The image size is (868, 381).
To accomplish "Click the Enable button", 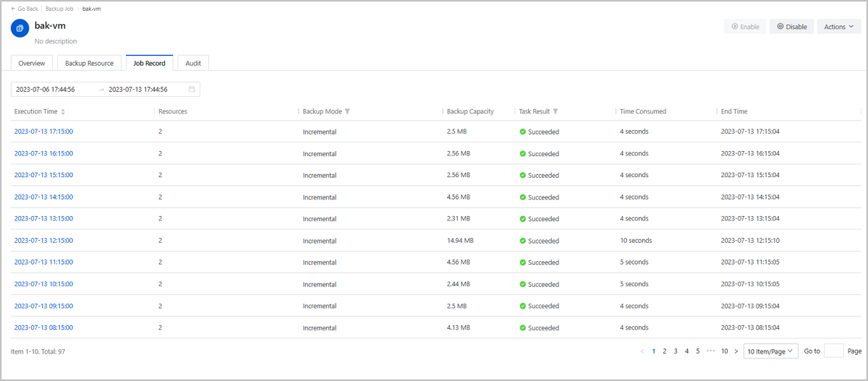I will 745,27.
